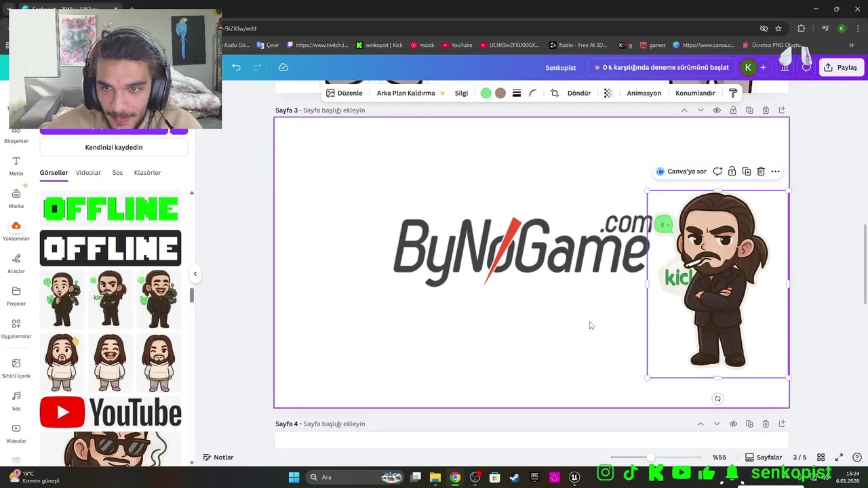Add a new page after Sayfa 3
This screenshot has width=868, height=488.
pyautogui.click(x=782, y=110)
